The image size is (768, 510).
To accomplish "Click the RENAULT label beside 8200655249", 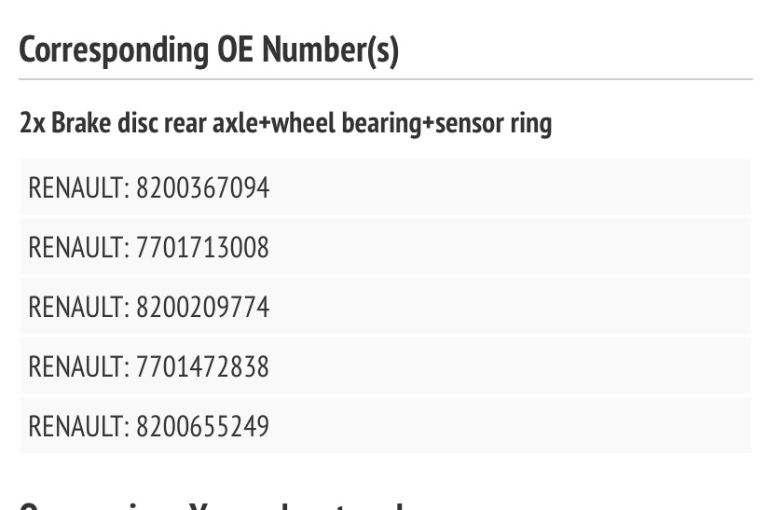I will coord(76,427).
